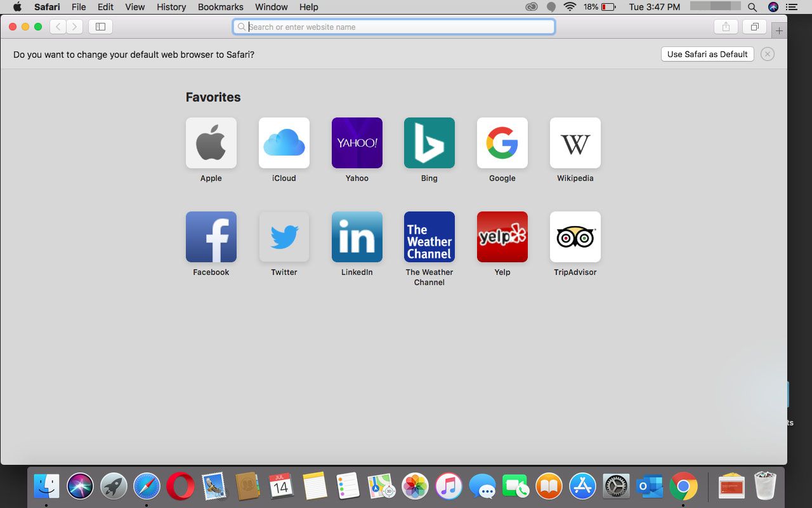This screenshot has height=508, width=812.
Task: Open Photos app in Dock
Action: tap(416, 487)
